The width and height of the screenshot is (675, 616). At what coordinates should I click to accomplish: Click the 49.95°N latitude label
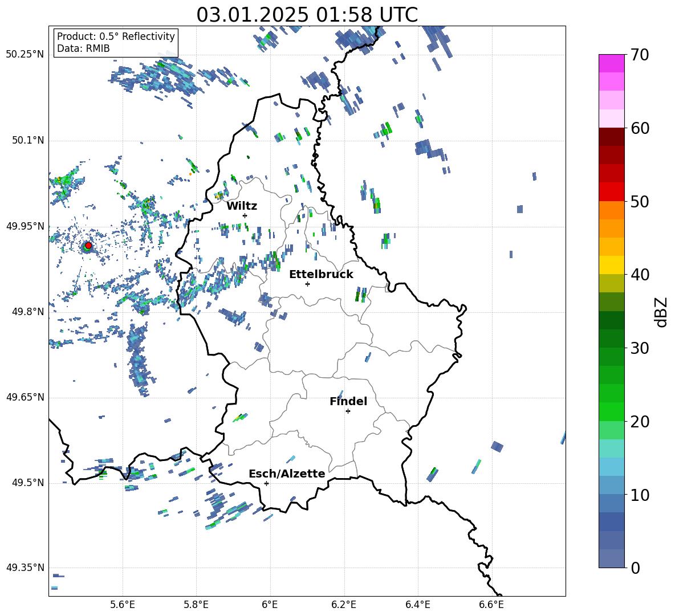tap(25, 226)
